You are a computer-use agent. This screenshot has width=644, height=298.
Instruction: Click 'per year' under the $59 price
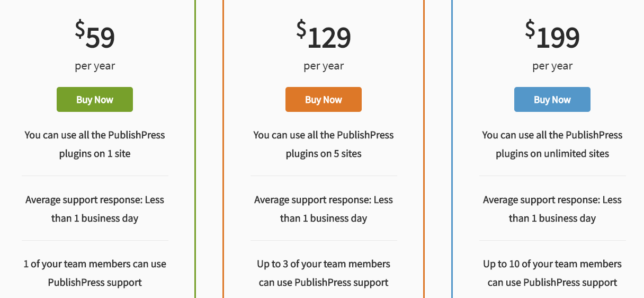95,66
